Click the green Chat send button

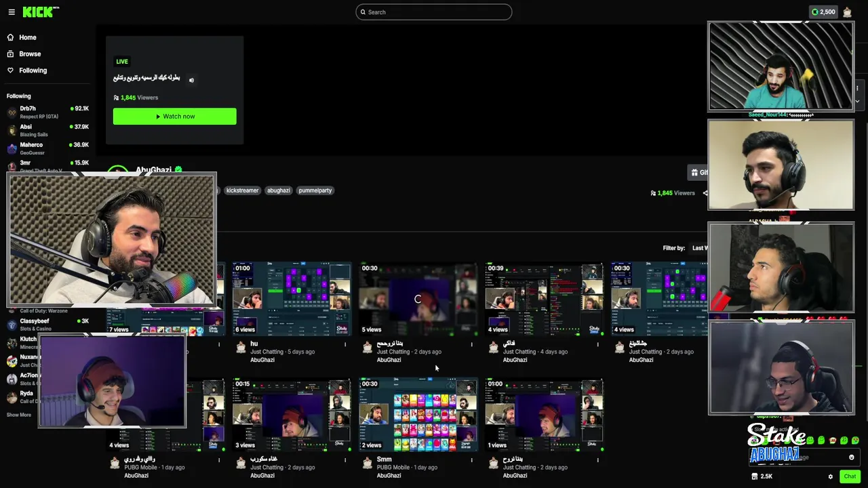click(x=850, y=476)
